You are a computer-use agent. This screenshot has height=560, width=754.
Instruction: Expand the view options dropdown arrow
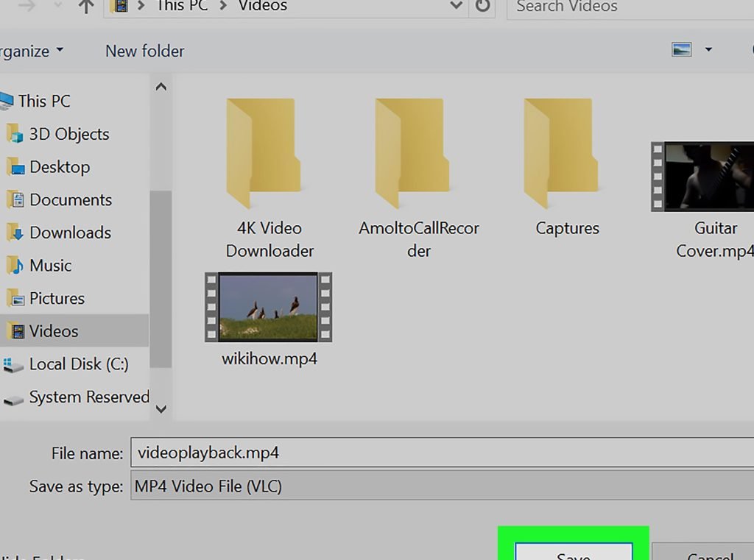pos(708,50)
